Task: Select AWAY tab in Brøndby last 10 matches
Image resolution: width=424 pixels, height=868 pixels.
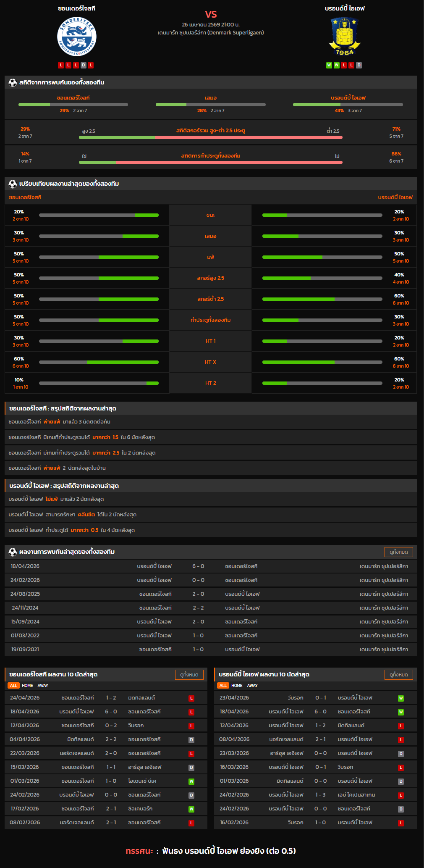Action: pyautogui.click(x=252, y=686)
